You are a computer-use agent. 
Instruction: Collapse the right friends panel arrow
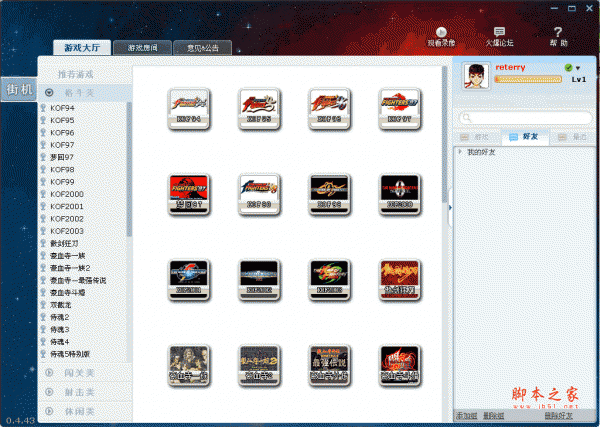[450, 207]
